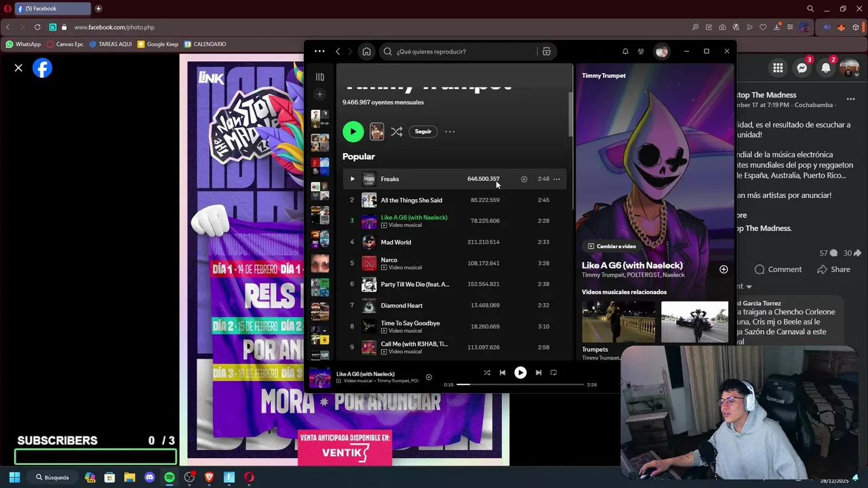
Task: Open the Windows Start menu
Action: click(x=14, y=477)
